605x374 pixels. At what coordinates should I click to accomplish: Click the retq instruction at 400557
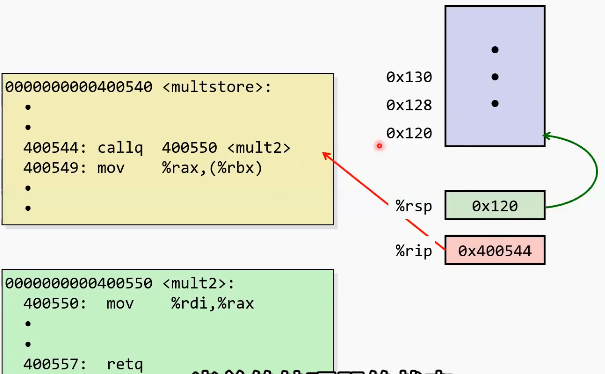point(83,364)
